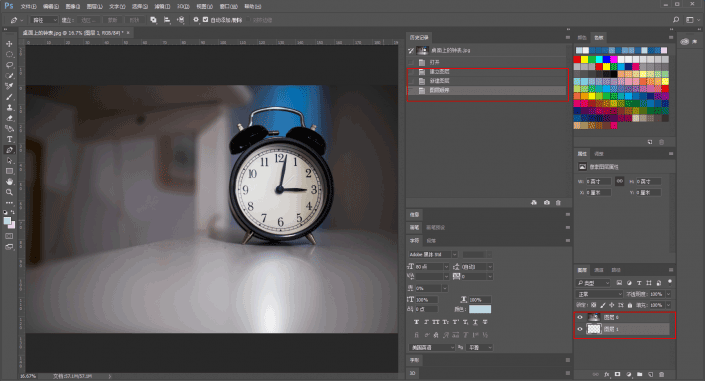Open the layer blend mode dropdown
Screen dimensions: 705x381
pyautogui.click(x=600, y=294)
